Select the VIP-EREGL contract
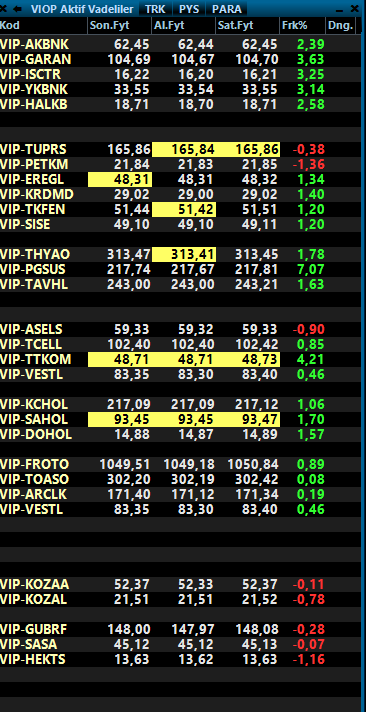The image size is (366, 712). coord(181,179)
